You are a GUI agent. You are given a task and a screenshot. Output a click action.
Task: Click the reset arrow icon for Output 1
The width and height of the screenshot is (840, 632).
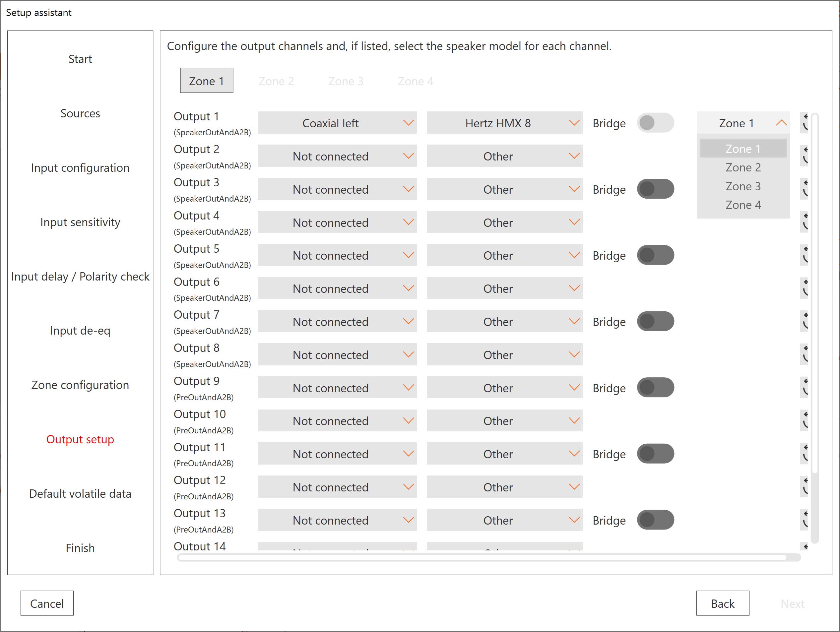pos(804,123)
